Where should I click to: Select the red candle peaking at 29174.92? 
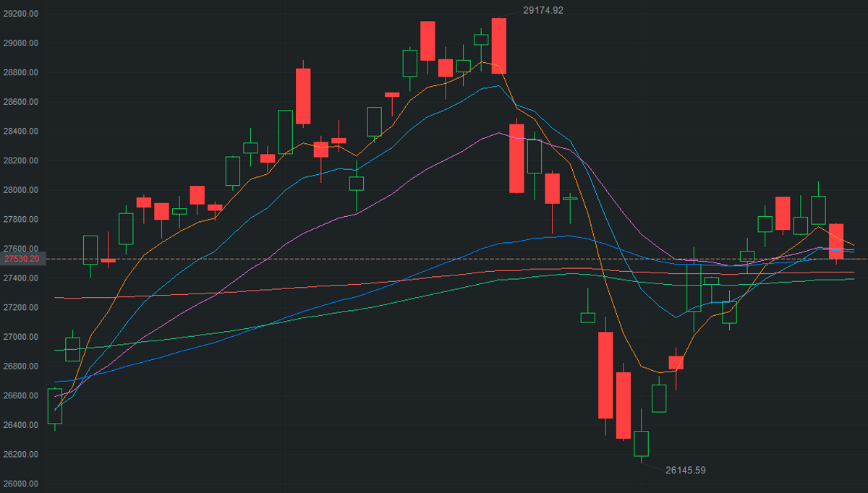[499, 46]
